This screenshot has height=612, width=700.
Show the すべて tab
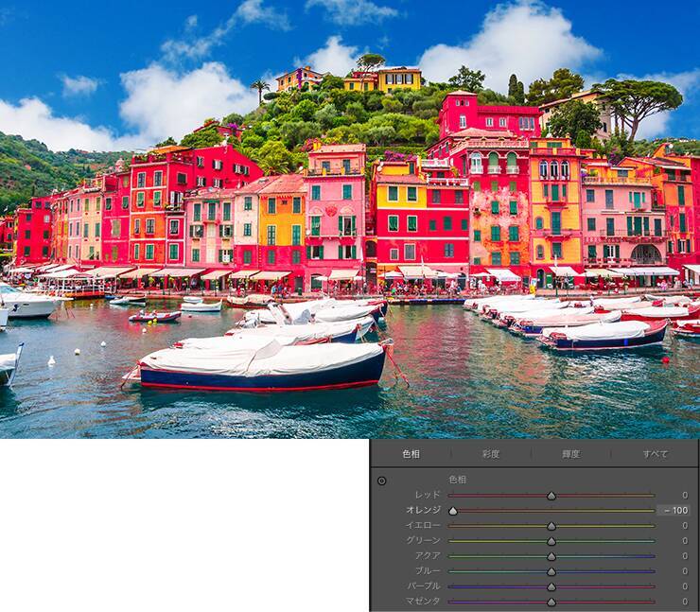[x=655, y=454]
